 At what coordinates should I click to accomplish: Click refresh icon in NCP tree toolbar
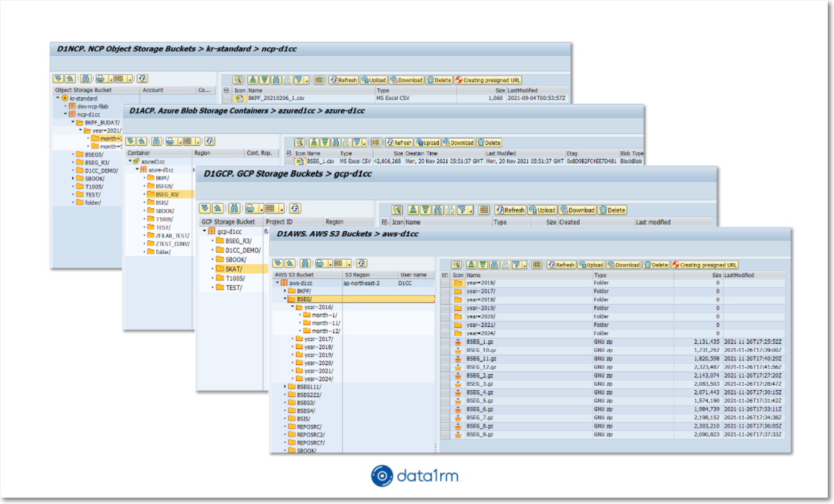[142, 79]
